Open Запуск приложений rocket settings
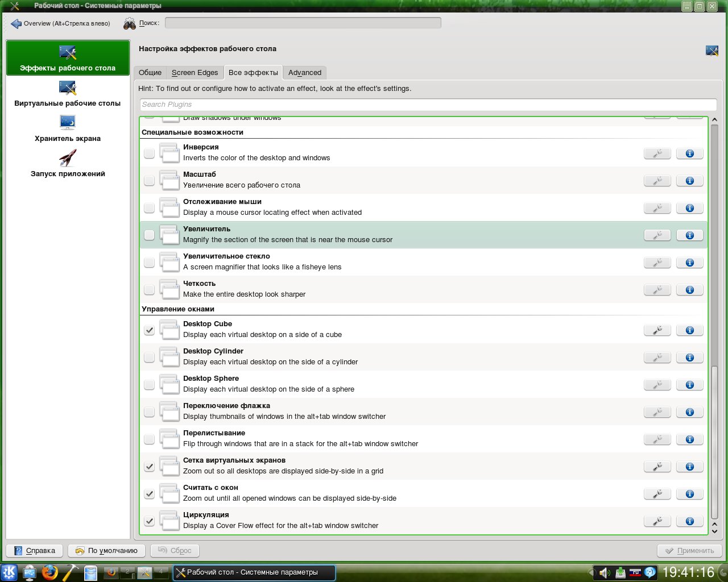This screenshot has height=582, width=728. tap(68, 164)
